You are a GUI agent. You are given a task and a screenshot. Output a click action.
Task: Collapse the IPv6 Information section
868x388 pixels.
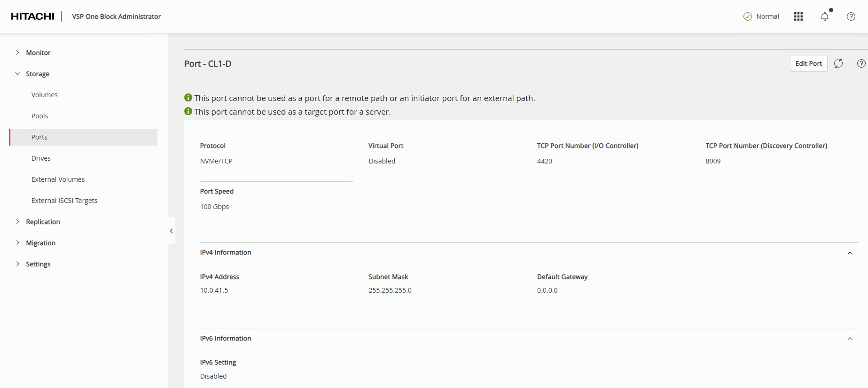coord(850,339)
